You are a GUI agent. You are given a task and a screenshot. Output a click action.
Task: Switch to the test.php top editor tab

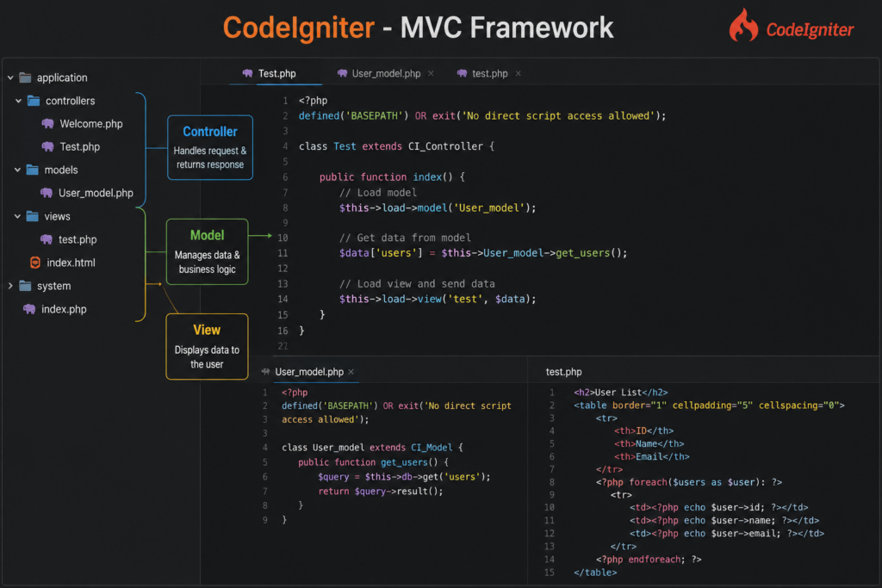tap(490, 74)
